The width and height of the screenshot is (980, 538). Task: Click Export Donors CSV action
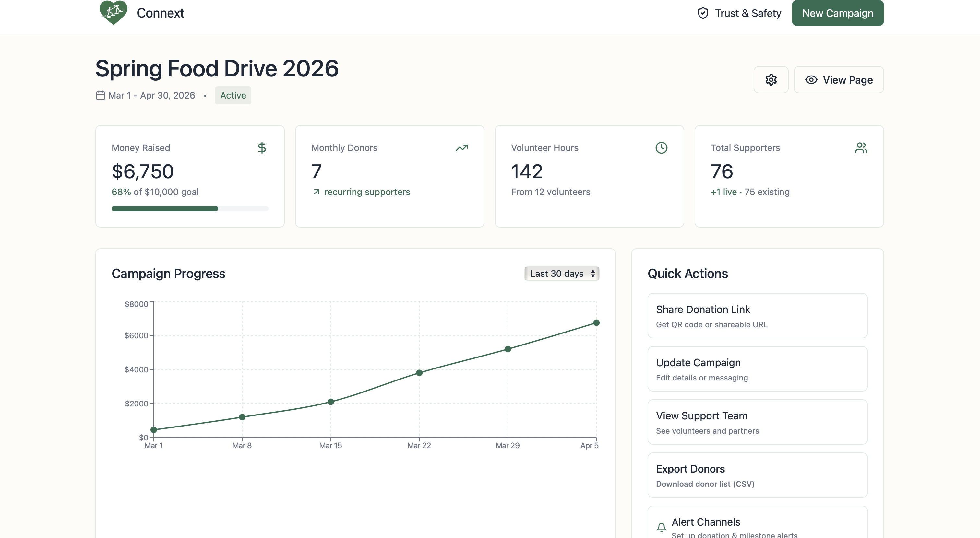[x=757, y=475]
